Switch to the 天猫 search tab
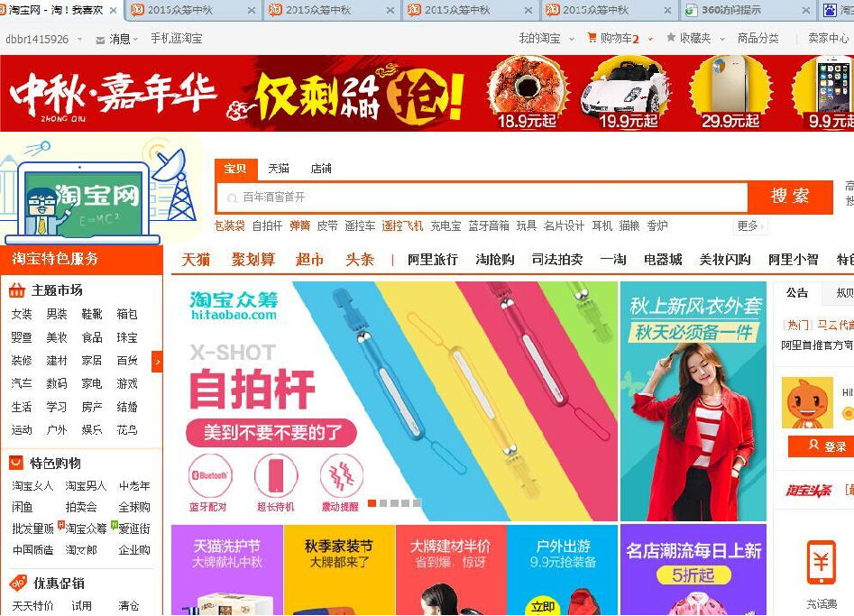The width and height of the screenshot is (854, 616). (x=279, y=169)
